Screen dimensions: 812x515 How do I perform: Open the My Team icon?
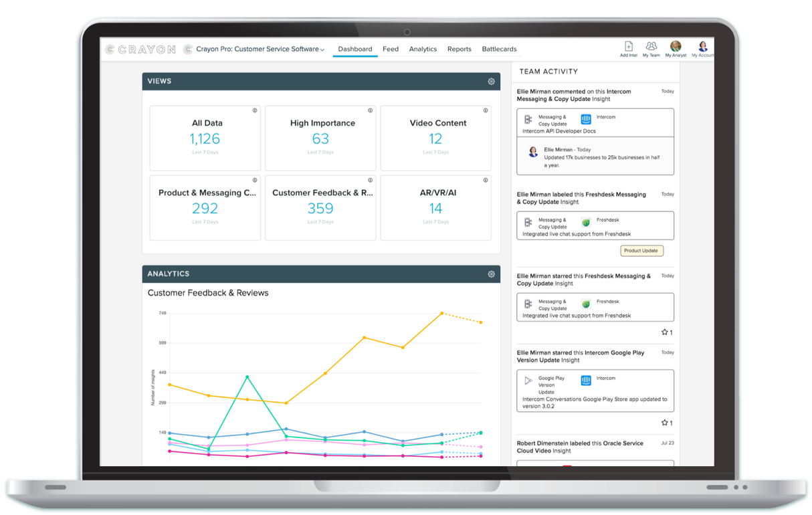tap(651, 47)
